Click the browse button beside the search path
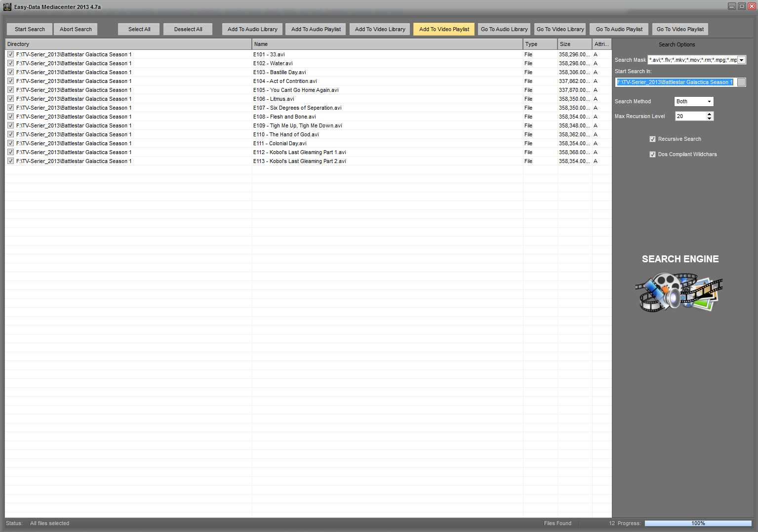This screenshot has width=758, height=532. 741,82
